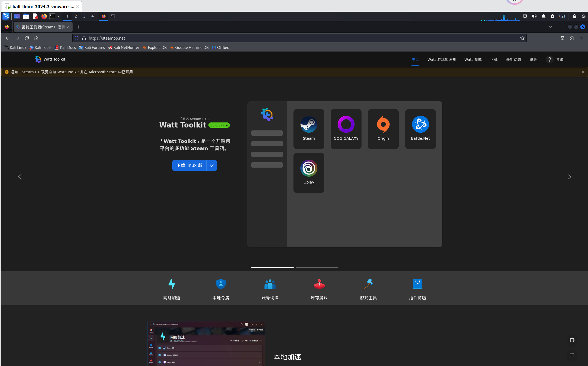Open a new browser tab
This screenshot has height=366, width=588.
pos(78,27)
